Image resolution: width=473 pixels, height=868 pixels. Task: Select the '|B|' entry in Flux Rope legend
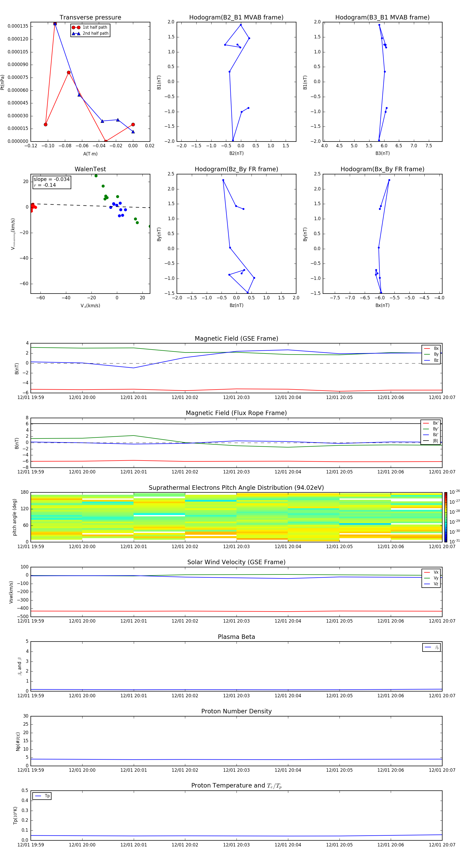click(x=431, y=441)
